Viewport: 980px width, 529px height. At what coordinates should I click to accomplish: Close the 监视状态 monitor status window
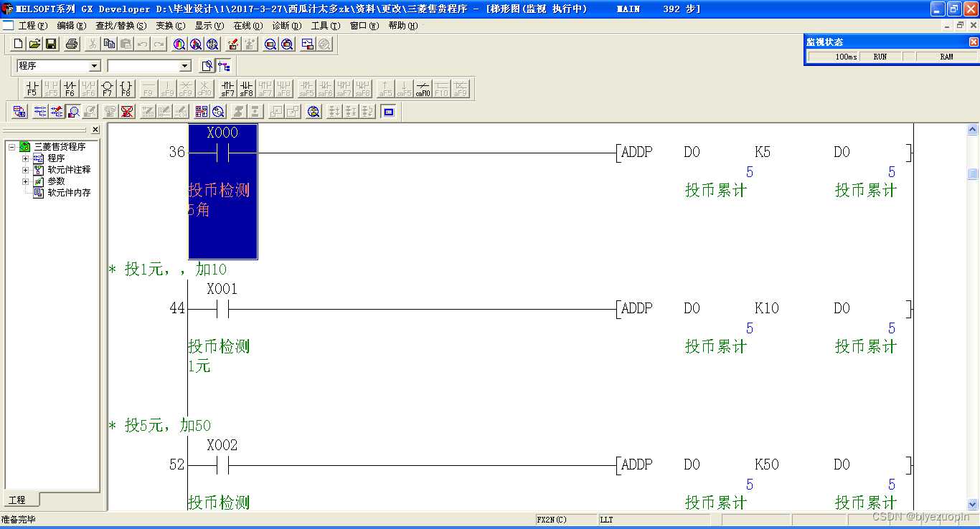pyautogui.click(x=973, y=42)
